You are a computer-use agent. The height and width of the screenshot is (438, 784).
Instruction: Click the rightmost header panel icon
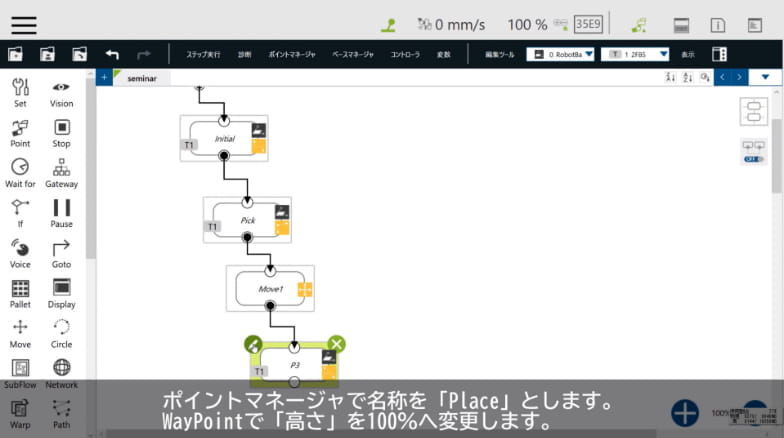pyautogui.click(x=754, y=25)
